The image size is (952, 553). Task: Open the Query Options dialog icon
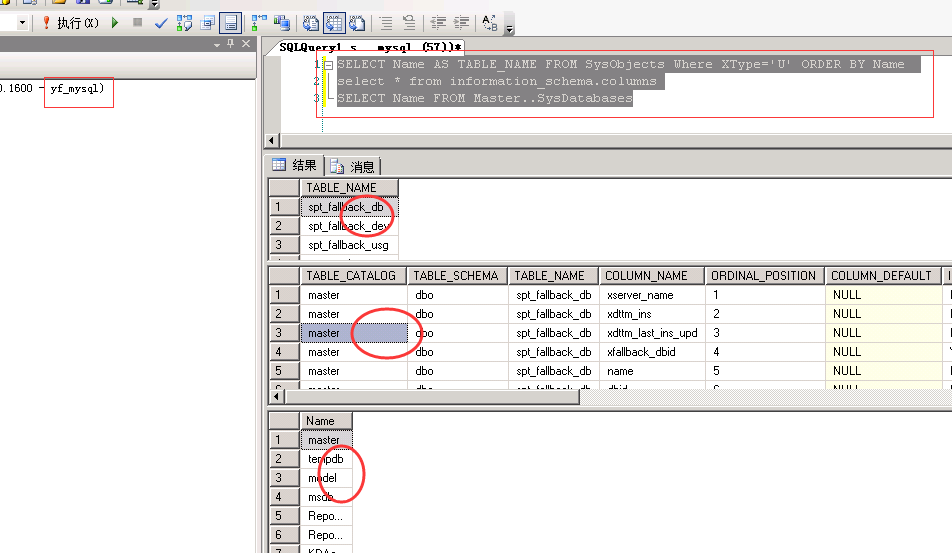[207, 22]
